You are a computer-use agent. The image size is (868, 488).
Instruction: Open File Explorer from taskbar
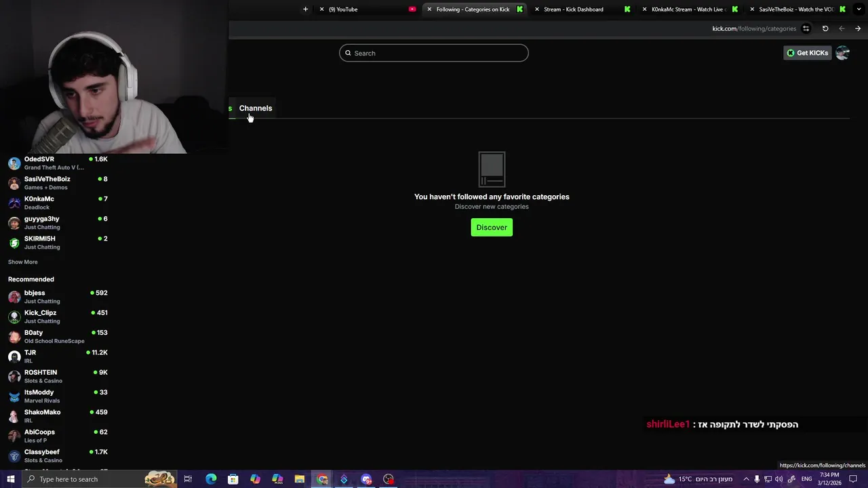(x=300, y=479)
